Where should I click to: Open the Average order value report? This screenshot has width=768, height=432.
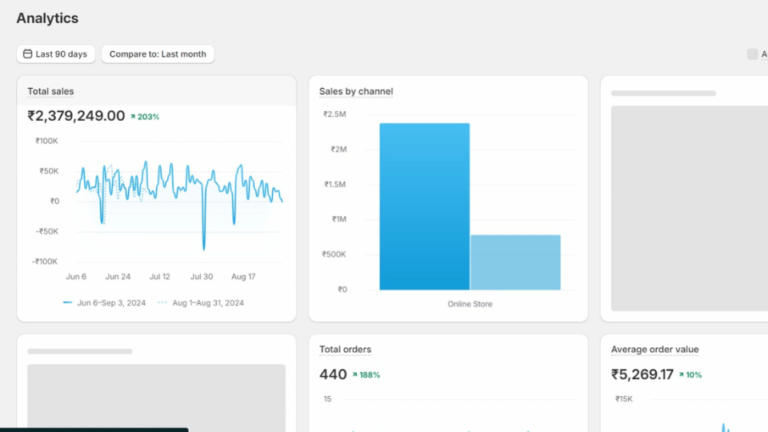click(655, 349)
